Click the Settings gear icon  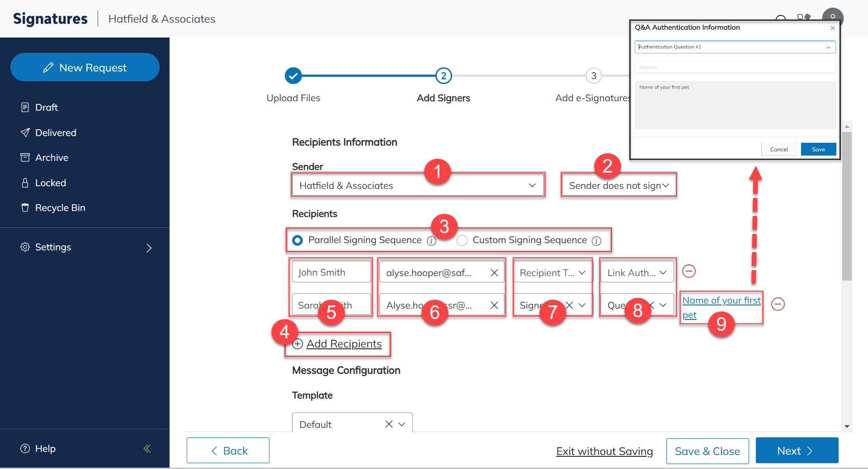tap(25, 247)
